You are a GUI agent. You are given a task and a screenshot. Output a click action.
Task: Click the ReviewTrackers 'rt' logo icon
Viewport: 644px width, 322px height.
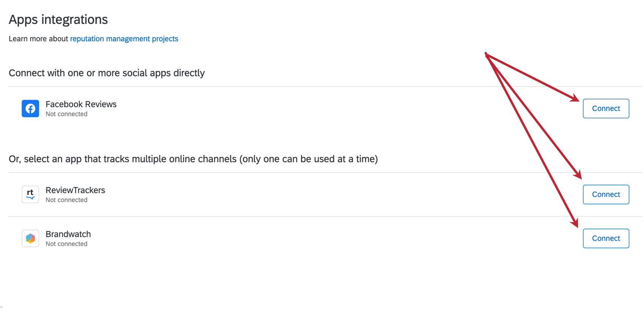(x=30, y=194)
